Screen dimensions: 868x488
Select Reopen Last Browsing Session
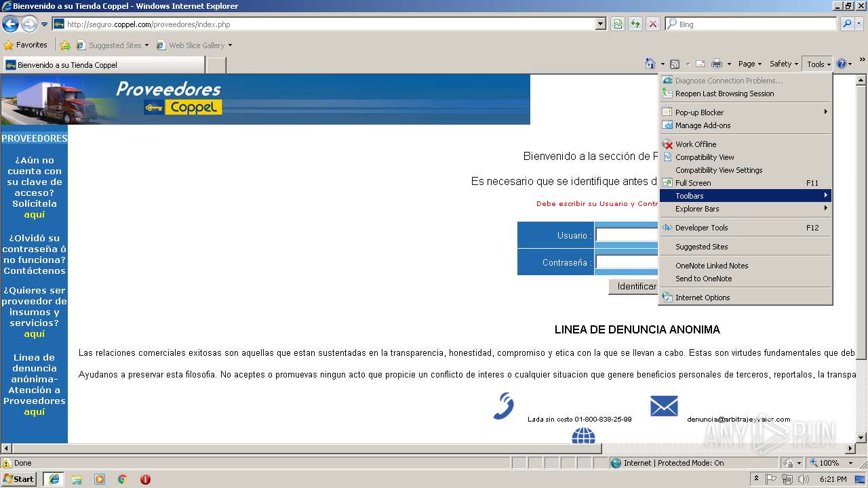pos(745,94)
